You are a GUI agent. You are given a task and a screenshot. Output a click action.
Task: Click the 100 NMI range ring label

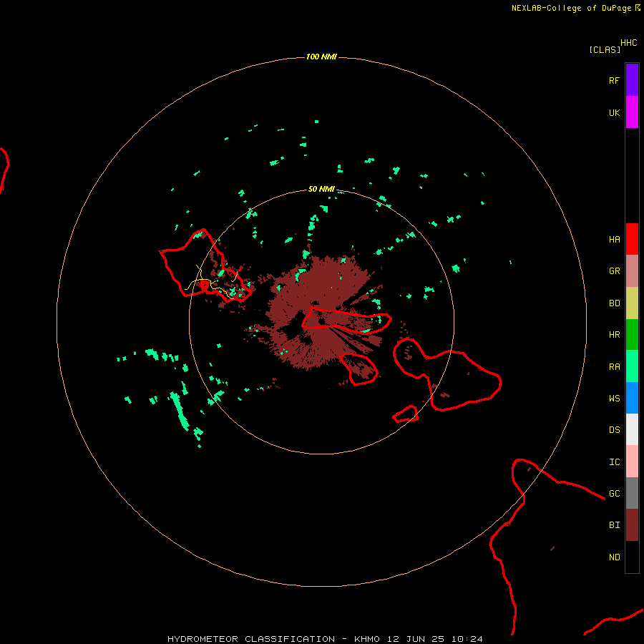(321, 57)
